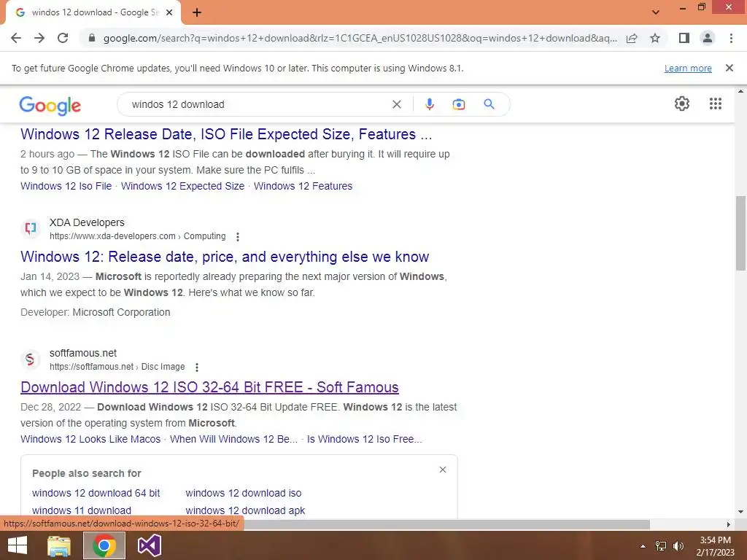This screenshot has width=747, height=560.
Task: Open File Explorer from the taskbar
Action: click(59, 545)
